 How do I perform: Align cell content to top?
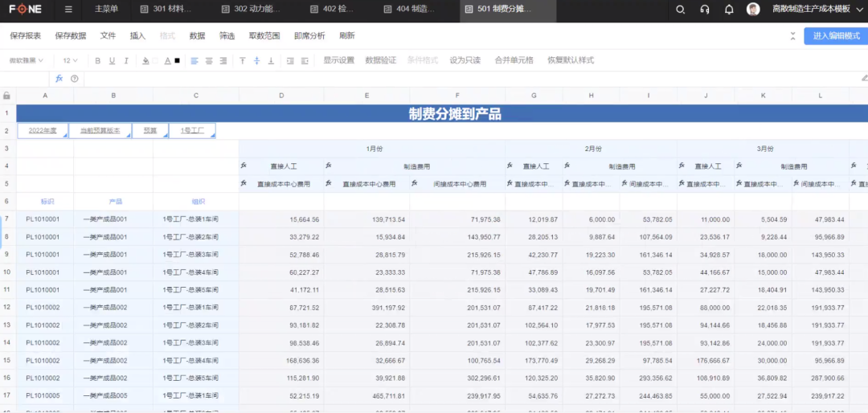pos(243,61)
